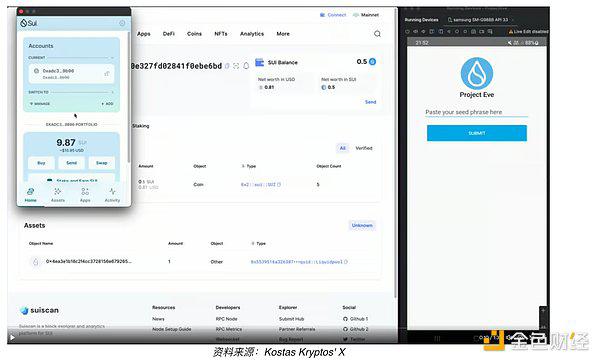This screenshot has width=600, height=362.
Task: Expand the Manage accounts section
Action: [x=40, y=104]
